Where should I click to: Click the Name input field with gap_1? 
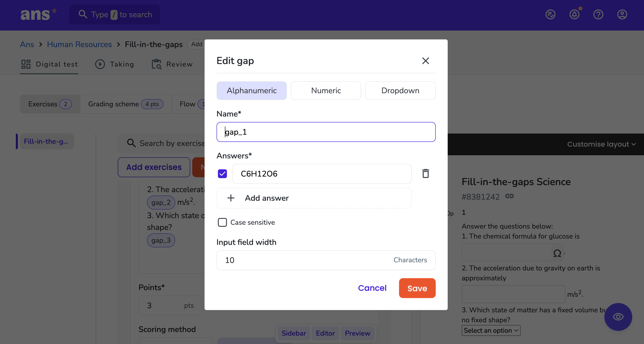click(326, 132)
